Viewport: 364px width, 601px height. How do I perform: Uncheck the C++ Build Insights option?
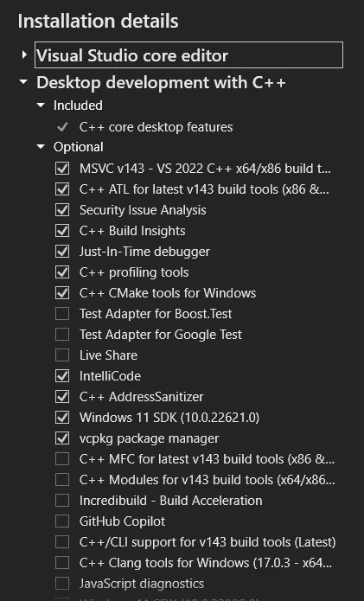pos(62,231)
